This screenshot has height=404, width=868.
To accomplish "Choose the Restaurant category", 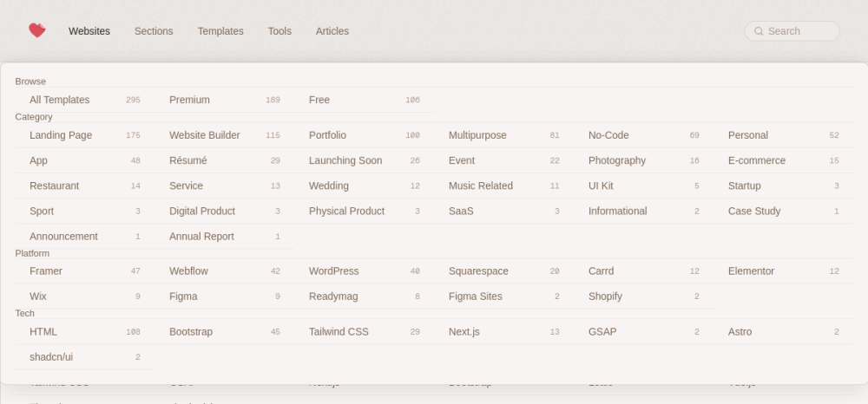I will 85,186.
